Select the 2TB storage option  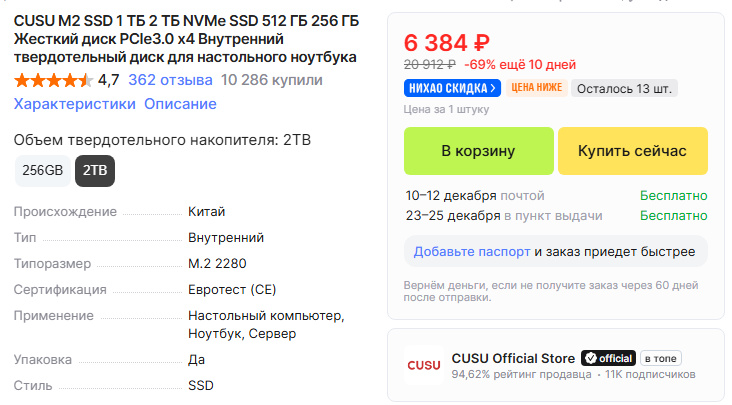point(95,170)
